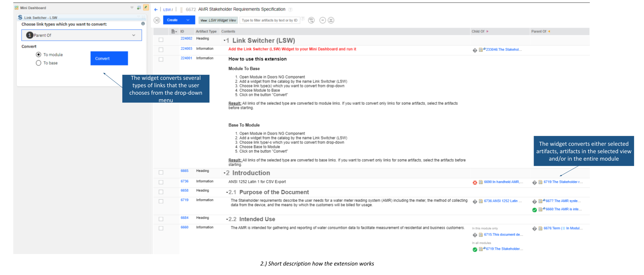
Task: Click the drag handle dots beside module 6672
Action: click(182, 10)
